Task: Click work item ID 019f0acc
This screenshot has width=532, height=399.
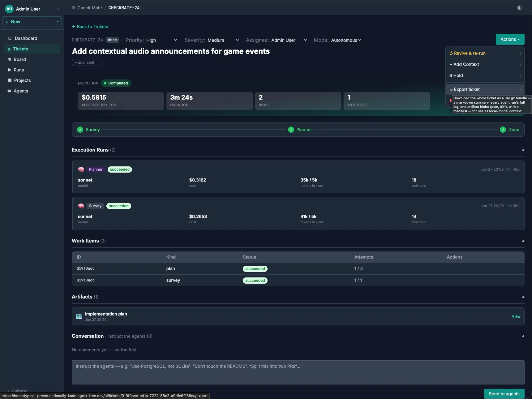Action: pos(86,268)
